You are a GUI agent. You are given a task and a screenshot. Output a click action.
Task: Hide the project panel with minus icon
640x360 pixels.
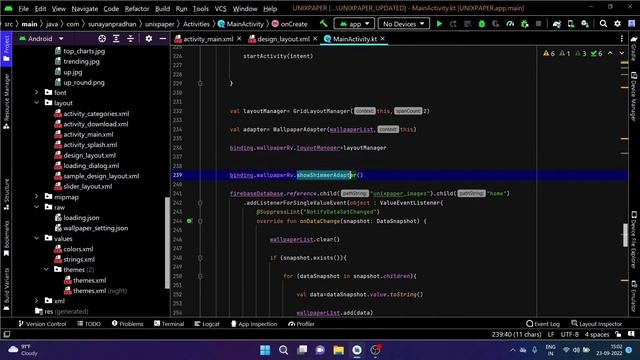pyautogui.click(x=163, y=38)
